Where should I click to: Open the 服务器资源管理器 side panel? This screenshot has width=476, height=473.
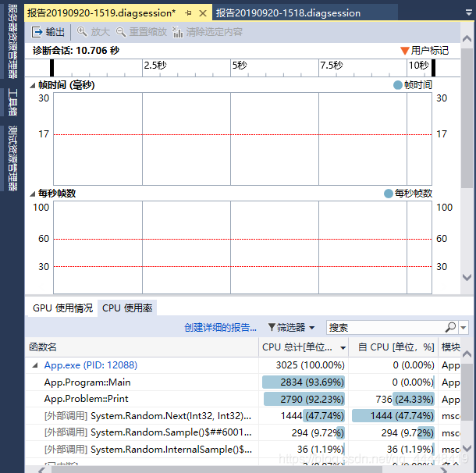[x=12, y=41]
